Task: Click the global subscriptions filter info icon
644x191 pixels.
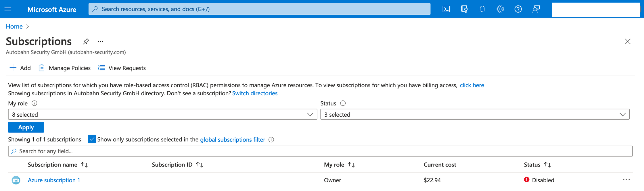Action: [x=271, y=140]
